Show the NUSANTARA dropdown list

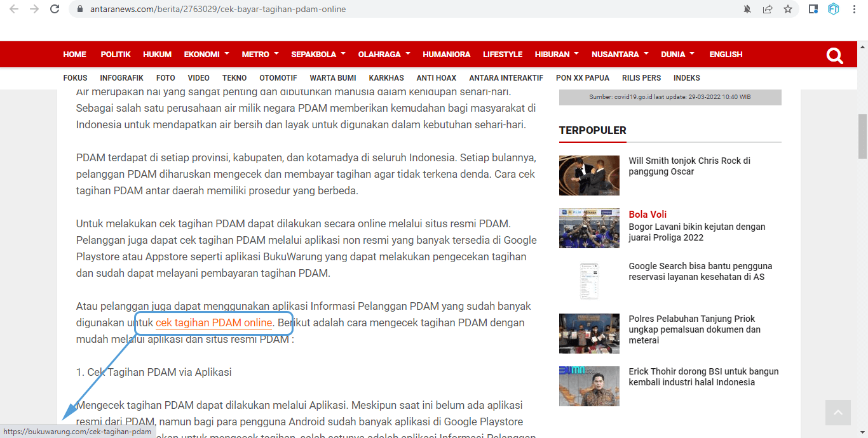pyautogui.click(x=620, y=55)
